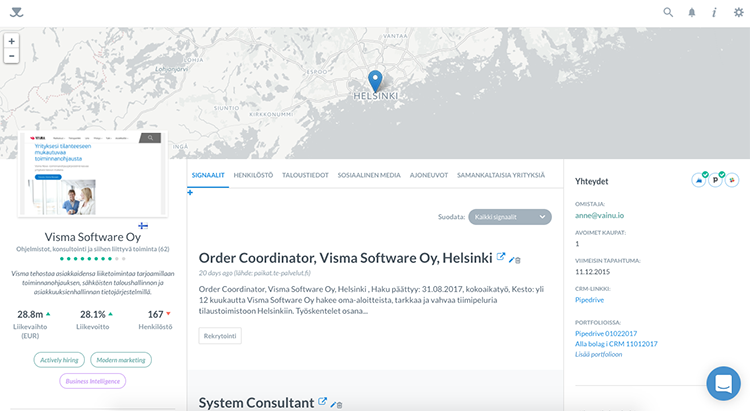
Task: Toggle the Business Intelligence tag
Action: point(92,381)
